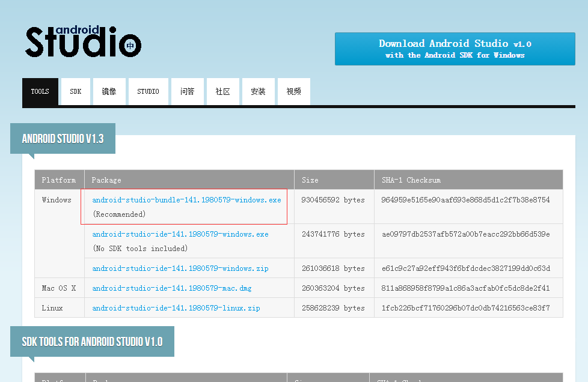Switch to the SDK tab
This screenshot has width=588, height=382.
click(76, 91)
